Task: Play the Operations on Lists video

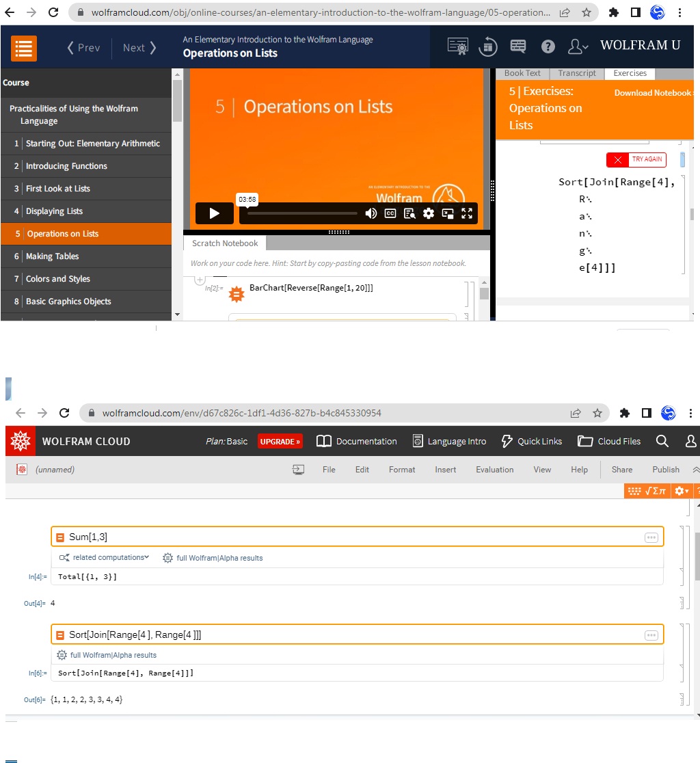Action: [x=215, y=213]
